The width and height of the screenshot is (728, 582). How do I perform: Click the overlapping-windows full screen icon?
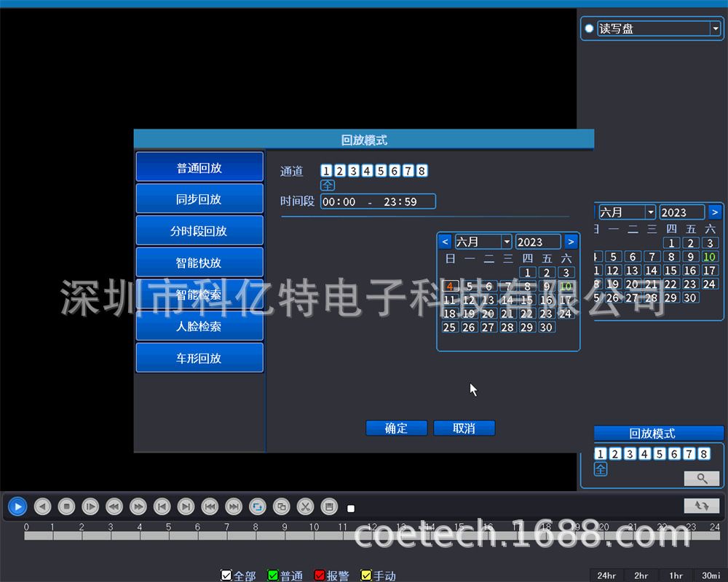281,506
